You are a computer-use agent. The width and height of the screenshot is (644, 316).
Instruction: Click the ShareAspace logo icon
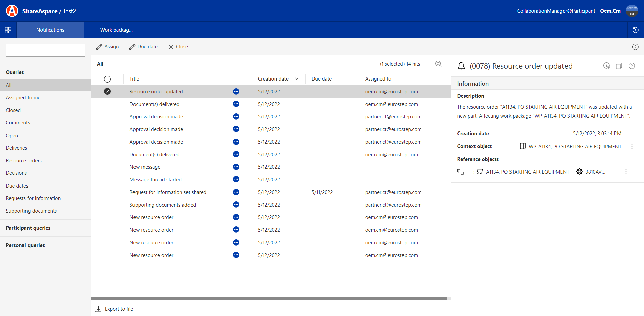tap(12, 11)
